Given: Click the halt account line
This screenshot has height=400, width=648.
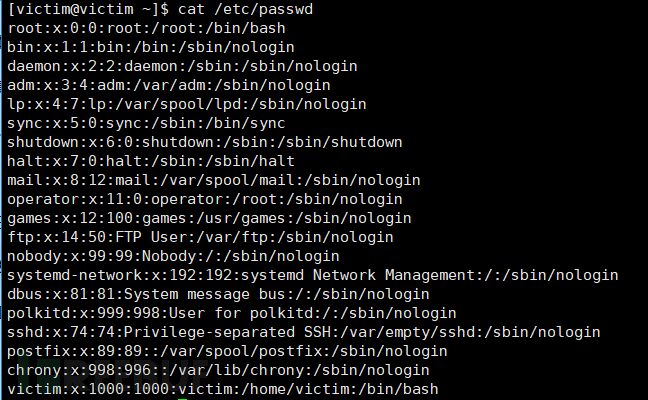Looking at the screenshot, I should click(x=151, y=161).
